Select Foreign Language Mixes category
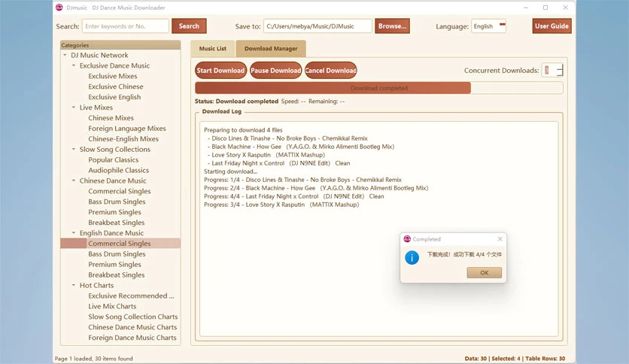Image resolution: width=629 pixels, height=364 pixels. coord(126,129)
